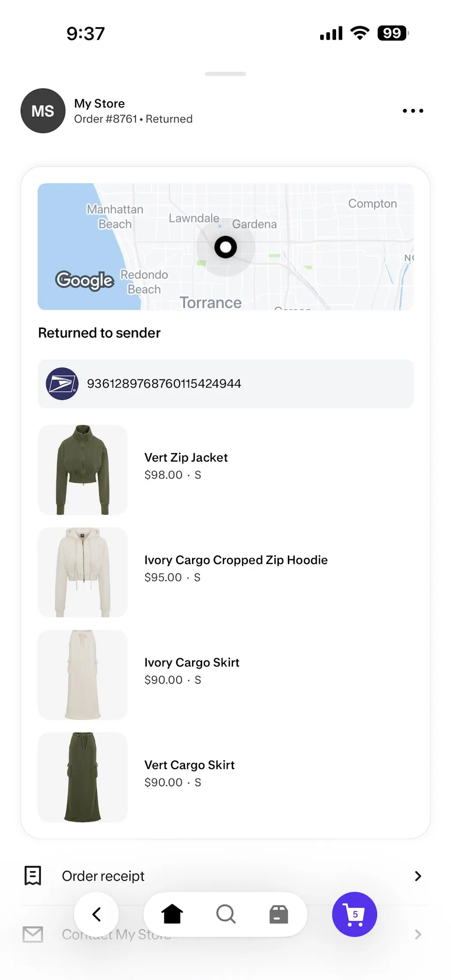
Task: Tap the USPS carrier logo
Action: point(62,384)
